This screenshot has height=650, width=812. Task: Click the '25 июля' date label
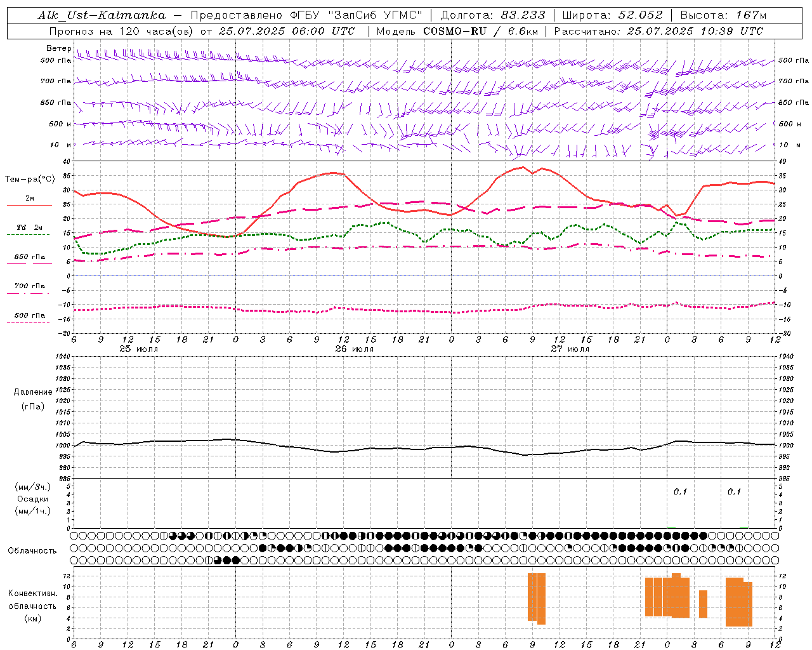139,349
